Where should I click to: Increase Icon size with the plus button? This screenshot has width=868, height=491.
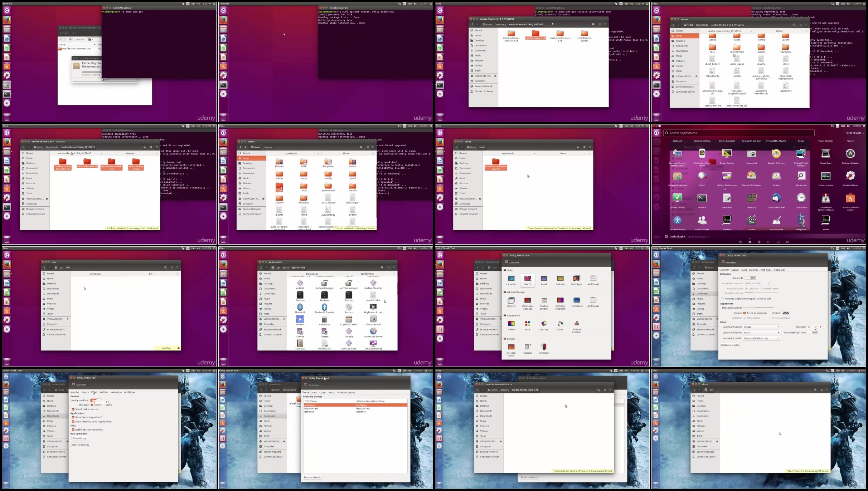click(820, 327)
